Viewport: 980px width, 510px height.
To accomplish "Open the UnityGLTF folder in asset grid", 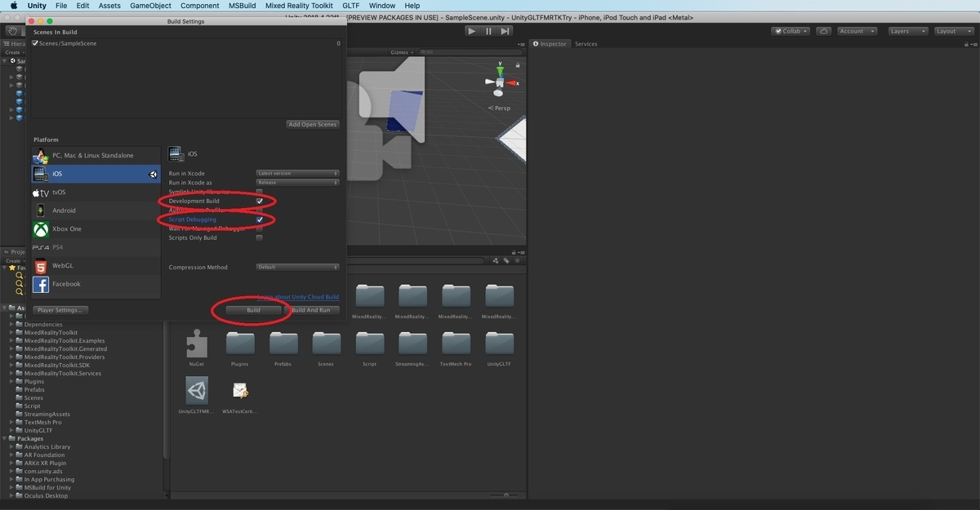I will pos(499,344).
